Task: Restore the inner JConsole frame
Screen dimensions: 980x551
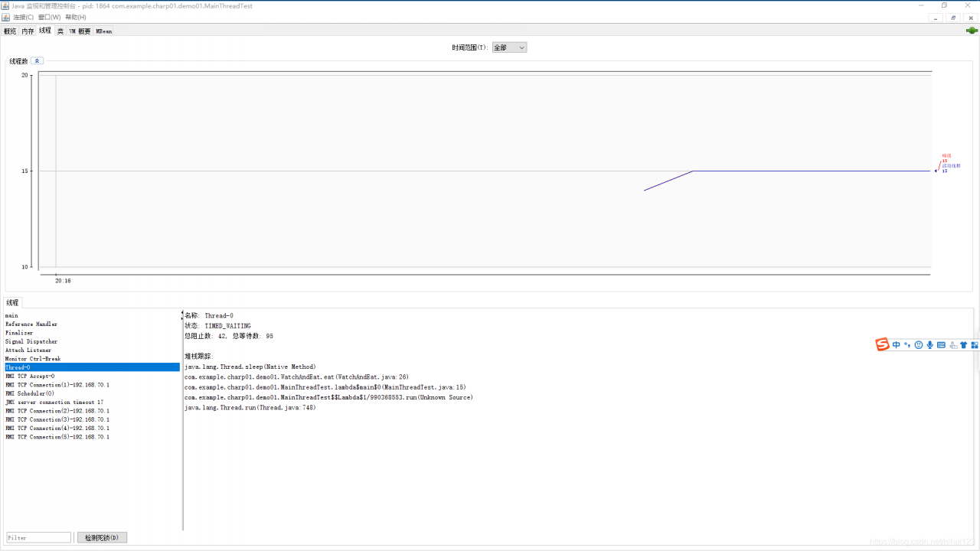Action: [x=953, y=18]
